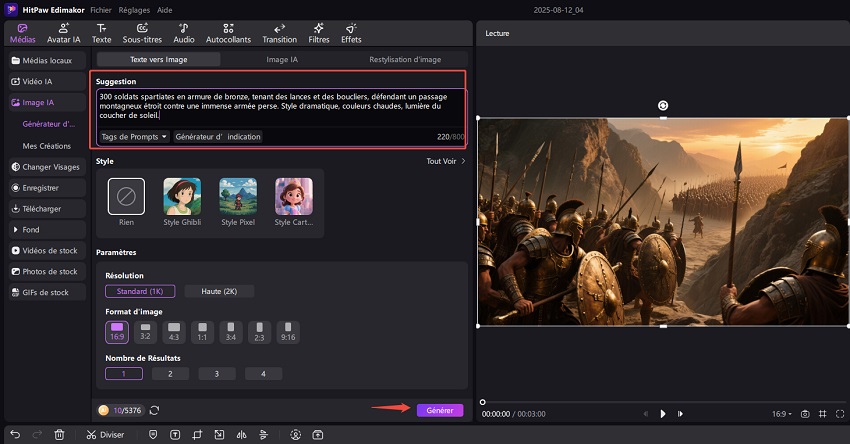Open the Effets panel
The height and width of the screenshot is (444, 850).
[x=351, y=33]
